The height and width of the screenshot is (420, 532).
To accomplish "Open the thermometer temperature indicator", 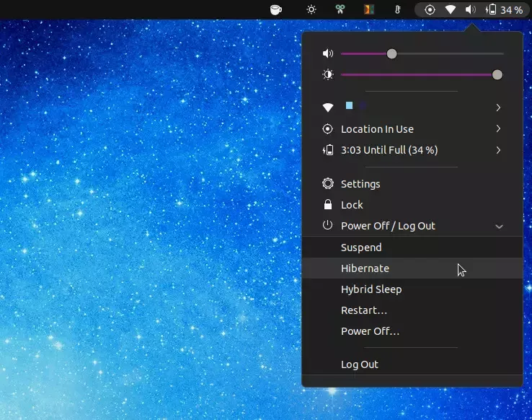I will coord(398,9).
